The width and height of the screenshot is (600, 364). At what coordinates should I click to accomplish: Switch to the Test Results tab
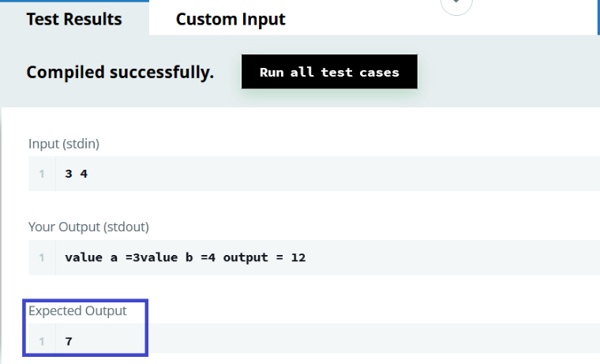[74, 19]
